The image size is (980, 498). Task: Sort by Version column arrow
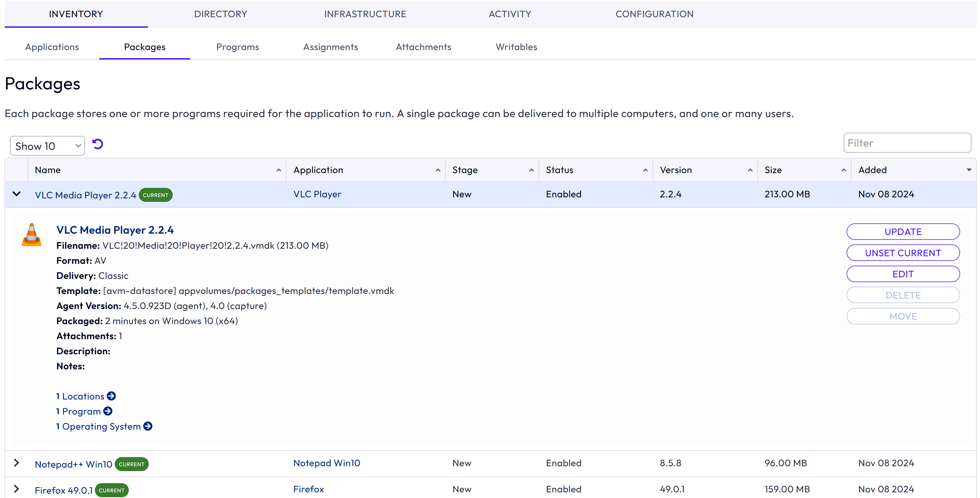(x=750, y=170)
